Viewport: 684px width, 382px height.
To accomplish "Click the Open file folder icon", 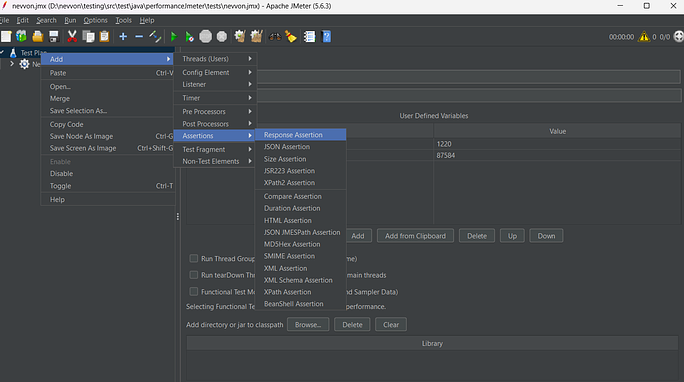I will click(38, 37).
